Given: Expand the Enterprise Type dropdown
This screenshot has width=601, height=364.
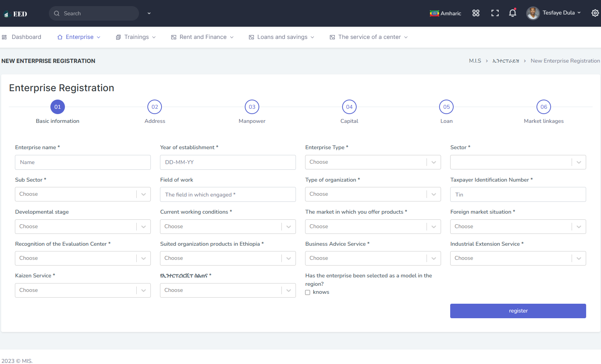Looking at the screenshot, I should [373, 162].
